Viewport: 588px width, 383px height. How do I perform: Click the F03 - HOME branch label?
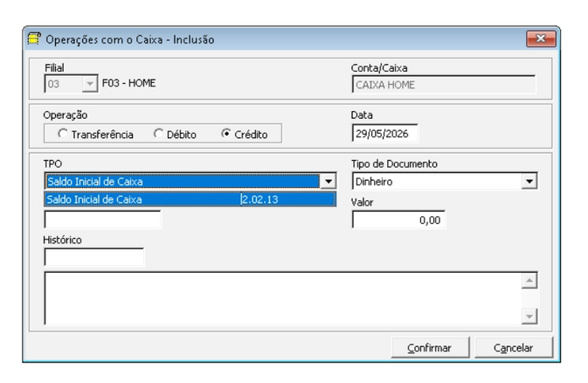(x=128, y=83)
